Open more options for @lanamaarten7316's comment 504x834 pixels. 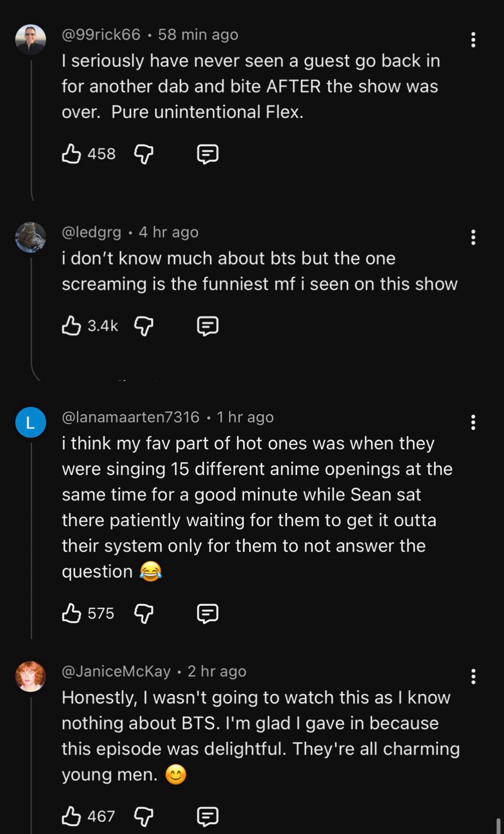473,422
